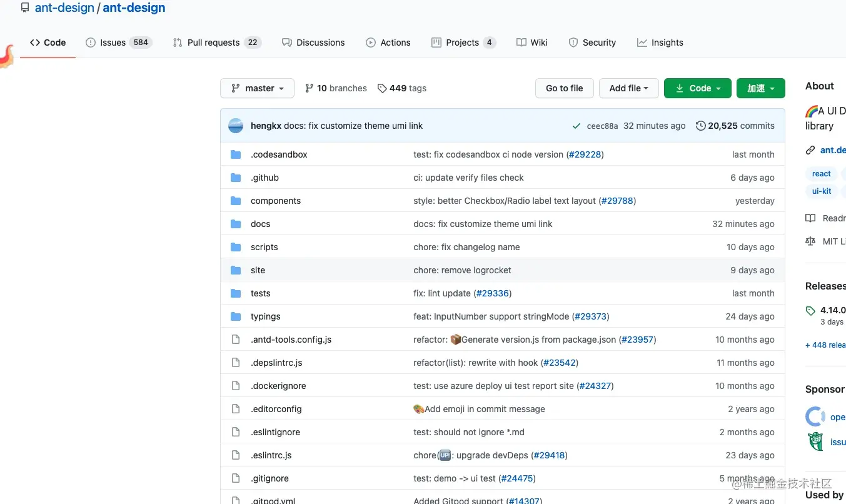Open the .eslintrc.js file name
Screen dimensions: 846x504
pos(271,455)
